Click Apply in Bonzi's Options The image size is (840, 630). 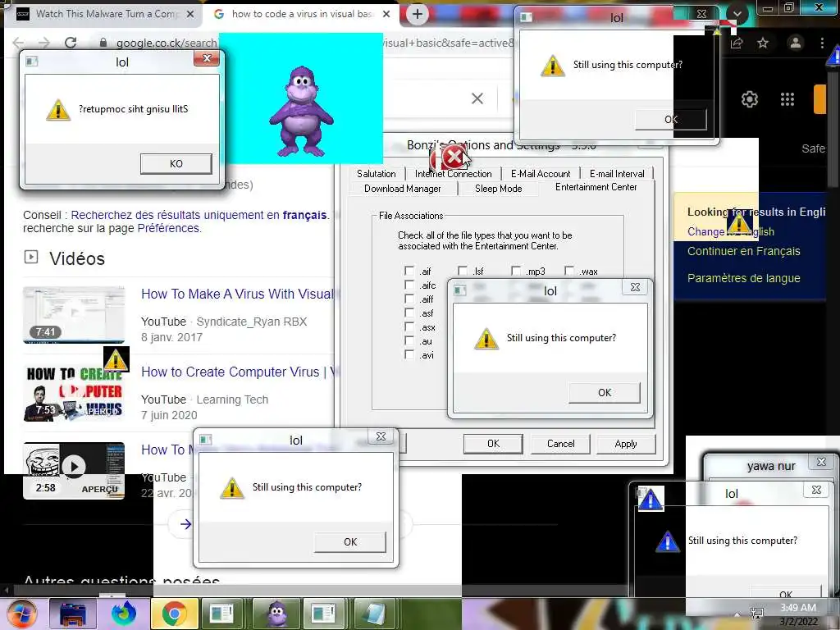tap(626, 444)
